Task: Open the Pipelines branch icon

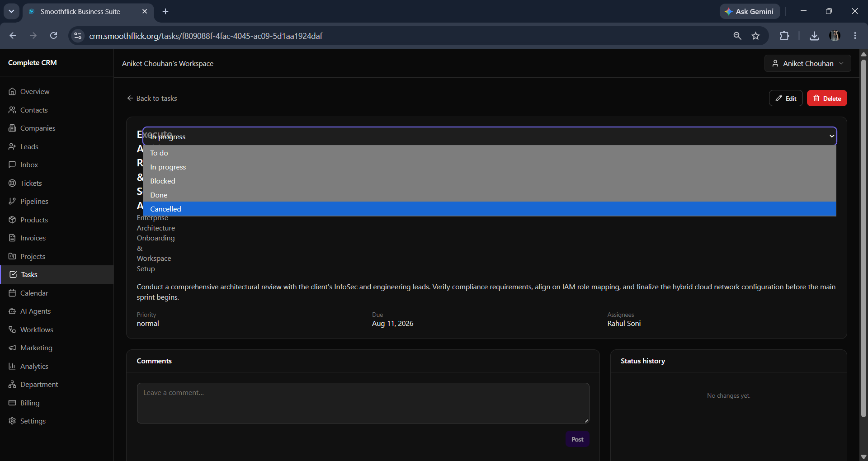Action: [12, 201]
